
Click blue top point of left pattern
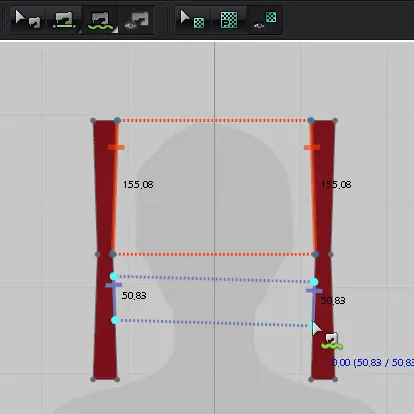[x=117, y=120]
